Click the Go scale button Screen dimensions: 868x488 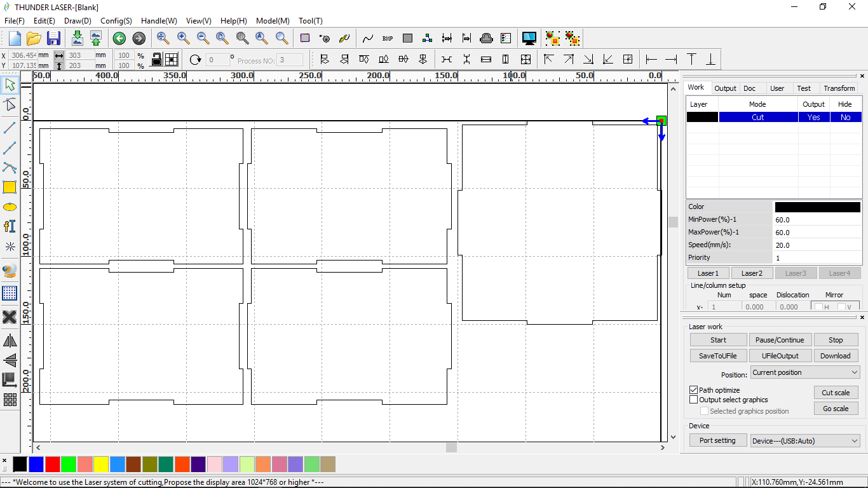[x=836, y=409]
